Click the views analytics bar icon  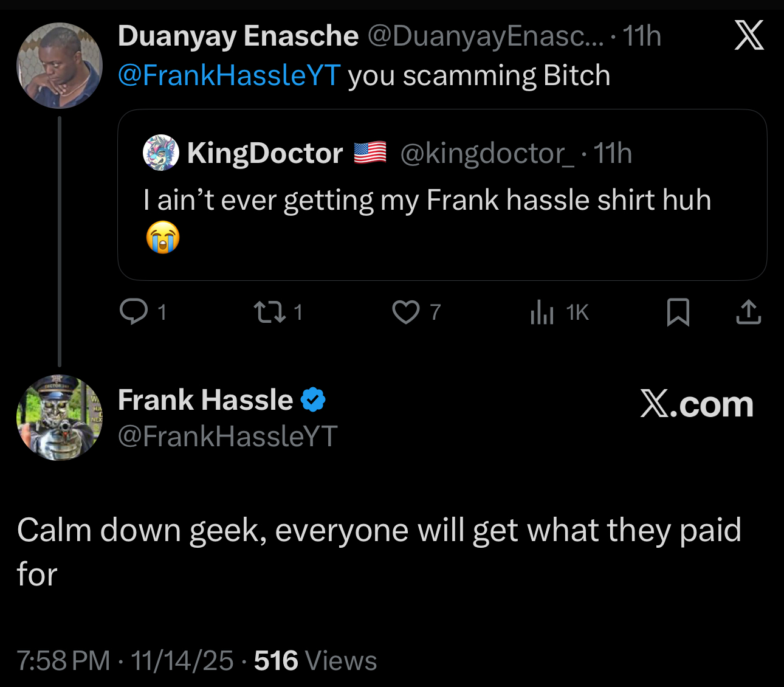(542, 312)
